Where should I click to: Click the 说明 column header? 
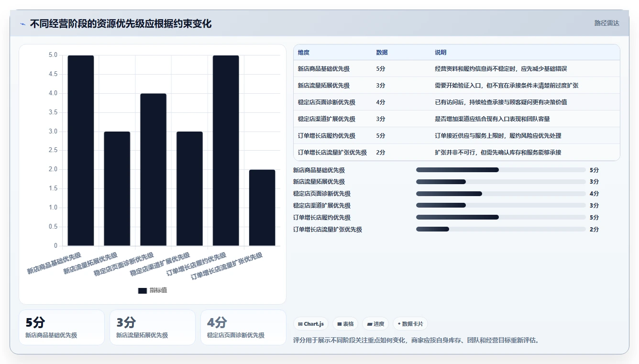[x=441, y=53]
